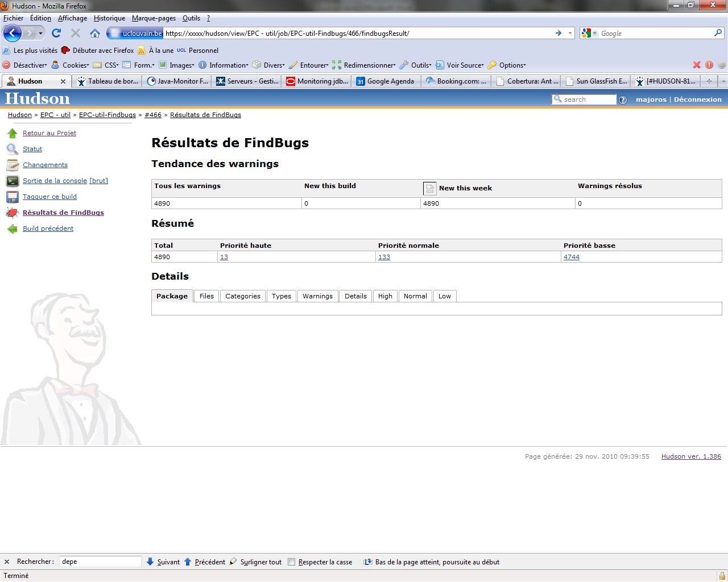Open the 4744 low priority warnings link
The height and width of the screenshot is (582, 728).
(572, 257)
